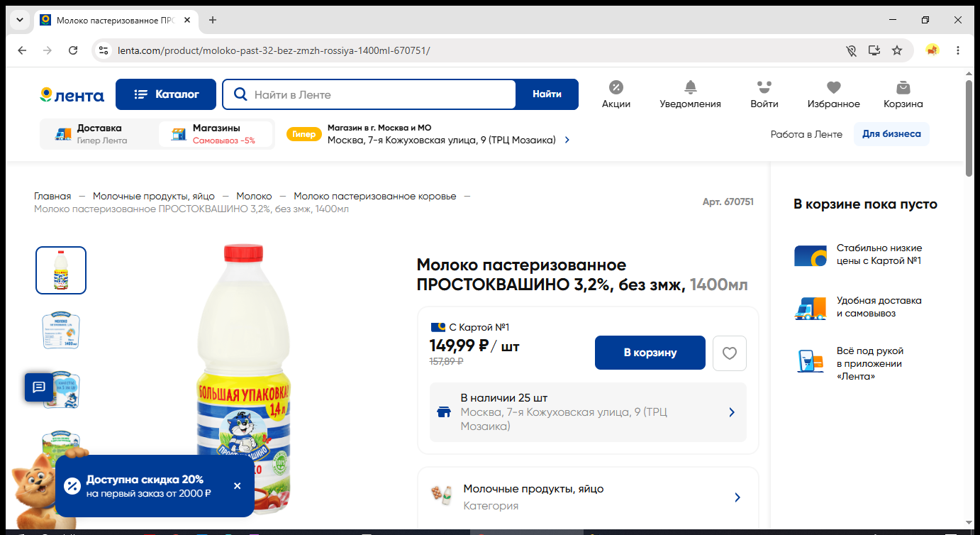
Task: Select the first milk bottle thumbnail
Action: tap(61, 270)
